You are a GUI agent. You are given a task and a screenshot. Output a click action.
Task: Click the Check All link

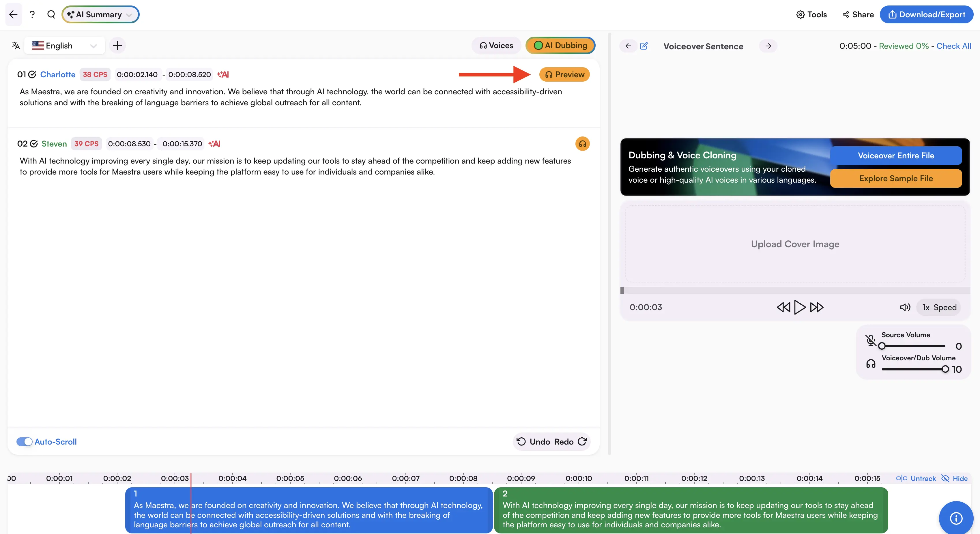pos(953,46)
